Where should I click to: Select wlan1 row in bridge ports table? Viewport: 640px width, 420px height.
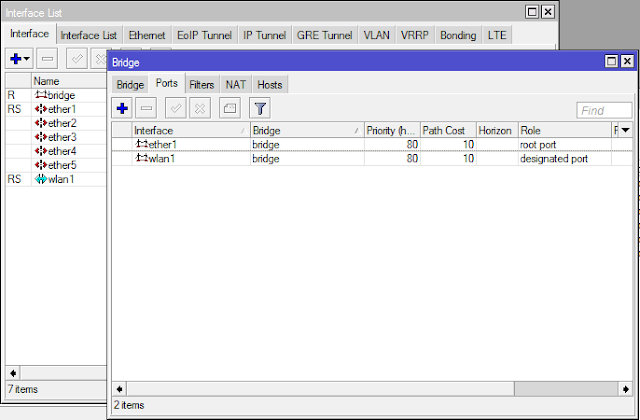click(x=372, y=158)
